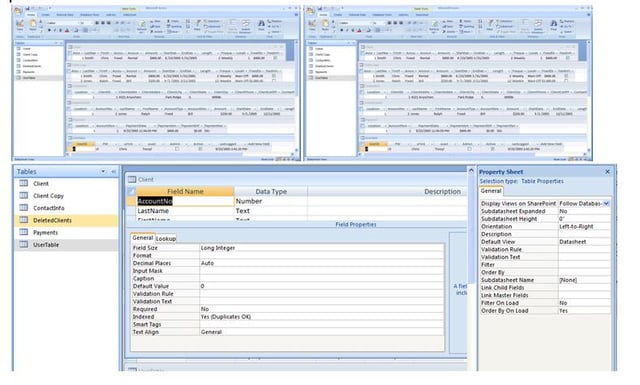Click the Number data type cell
The width and height of the screenshot is (640, 385).
(x=271, y=201)
